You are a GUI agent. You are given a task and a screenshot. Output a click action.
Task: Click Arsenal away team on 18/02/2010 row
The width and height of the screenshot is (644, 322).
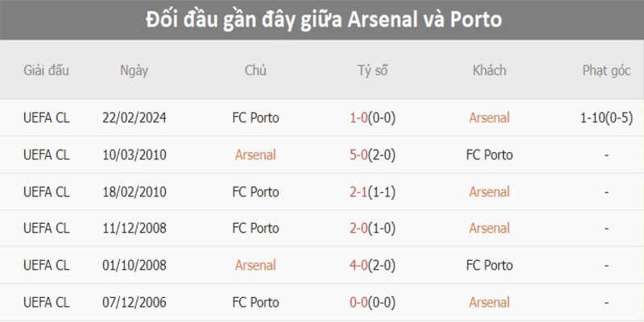pos(489,192)
